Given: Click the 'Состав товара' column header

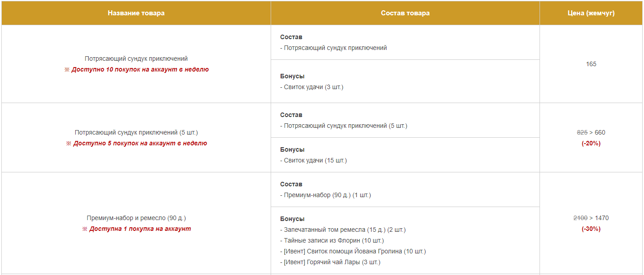Looking at the screenshot, I should point(405,13).
